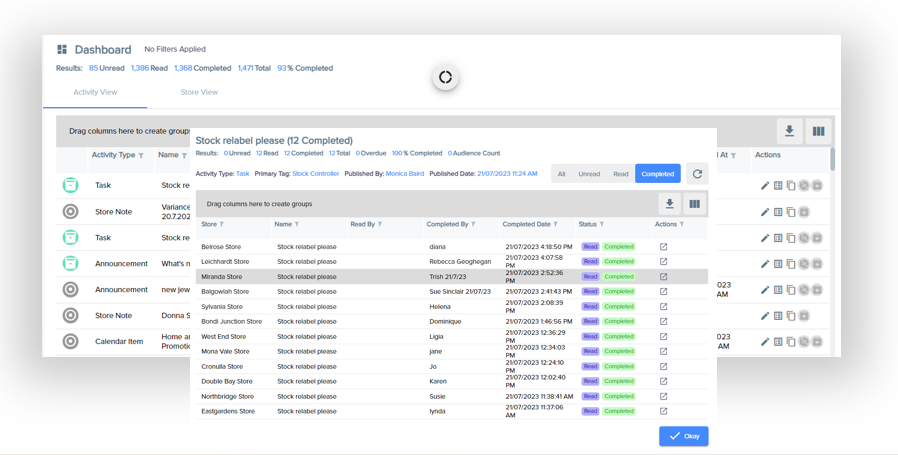This screenshot has height=455, width=898.
Task: Click the Dashboard grid icon in the header
Action: (x=62, y=49)
